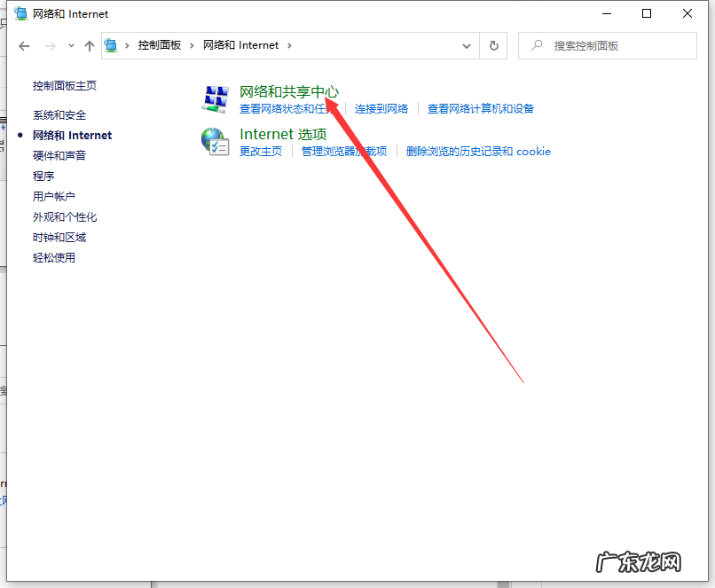Navigate back using the back arrow
Image resolution: width=715 pixels, height=588 pixels.
pos(24,45)
